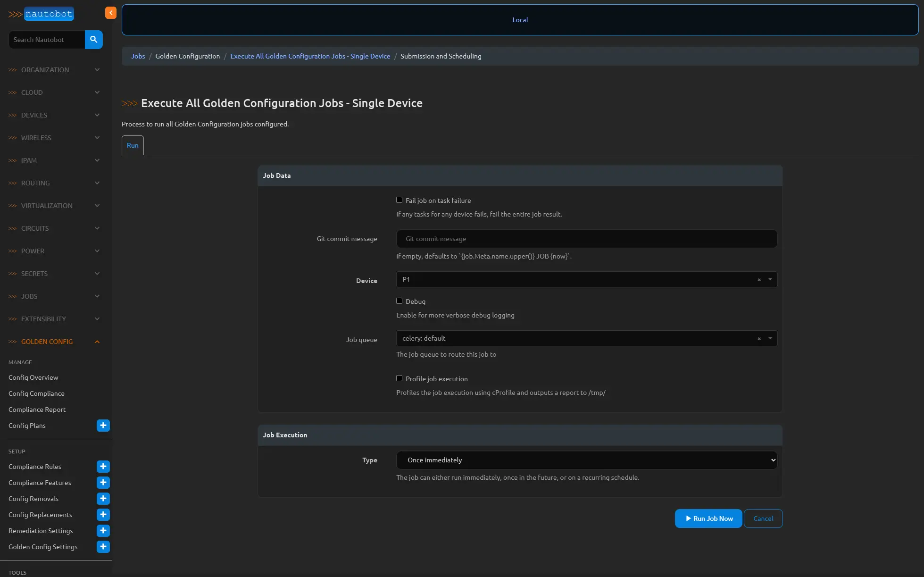Add a Compliance Rule via plus icon

coord(103,467)
